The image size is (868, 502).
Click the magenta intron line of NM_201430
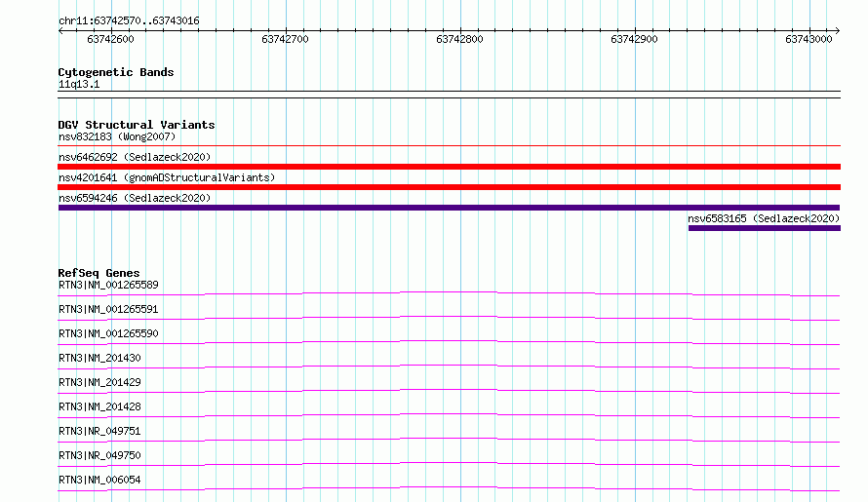(x=449, y=366)
